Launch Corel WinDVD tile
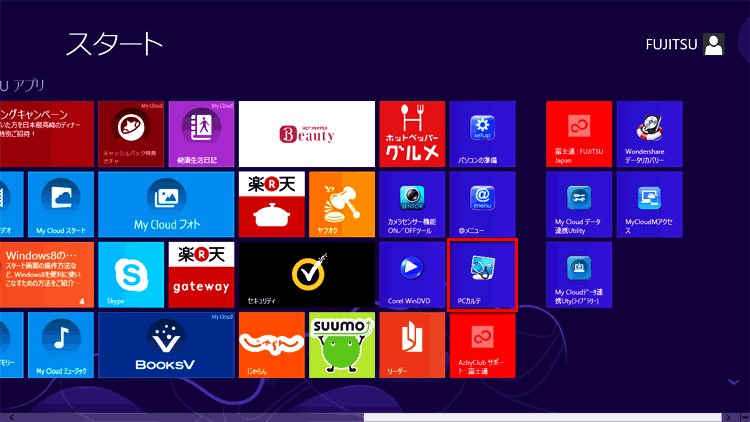This screenshot has height=422, width=750. coord(412,275)
